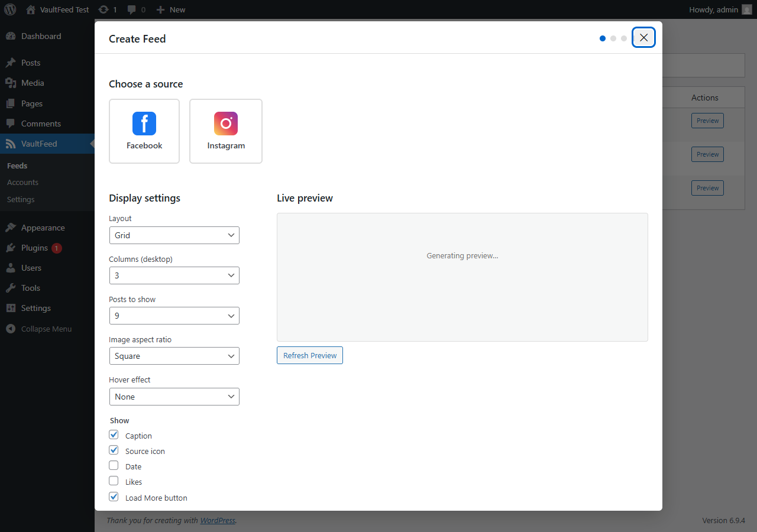Expand the Columns (desktop) dropdown
The width and height of the screenshot is (757, 532).
pos(174,275)
